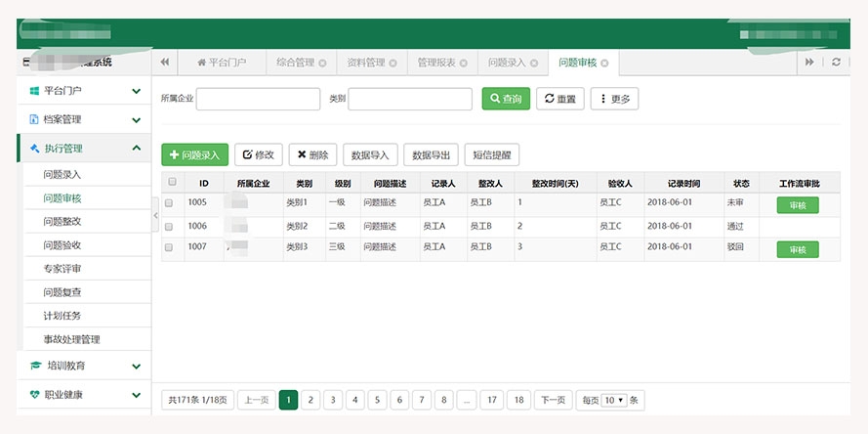This screenshot has height=434, width=868.
Task: Click the 培训教育 graduation cap icon
Action: [x=35, y=366]
